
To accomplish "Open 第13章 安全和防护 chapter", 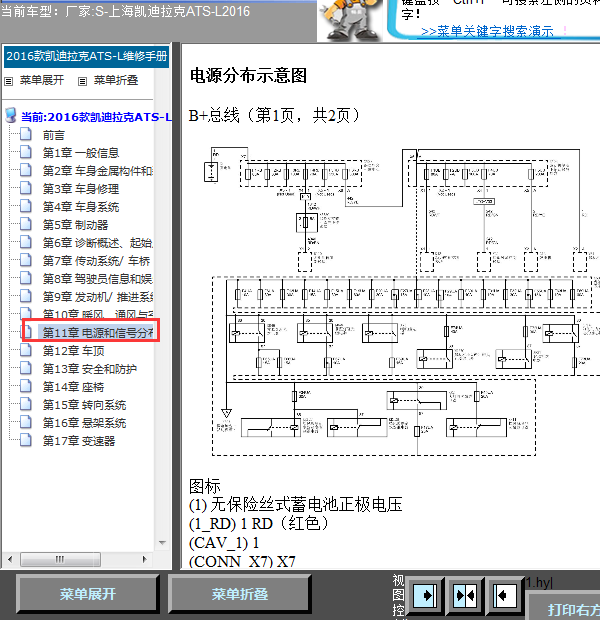I will [89, 369].
